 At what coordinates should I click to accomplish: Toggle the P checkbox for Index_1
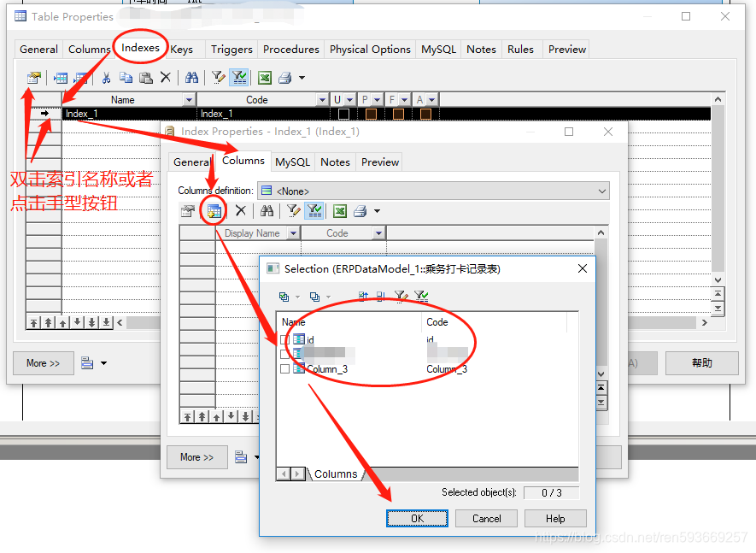click(x=371, y=114)
